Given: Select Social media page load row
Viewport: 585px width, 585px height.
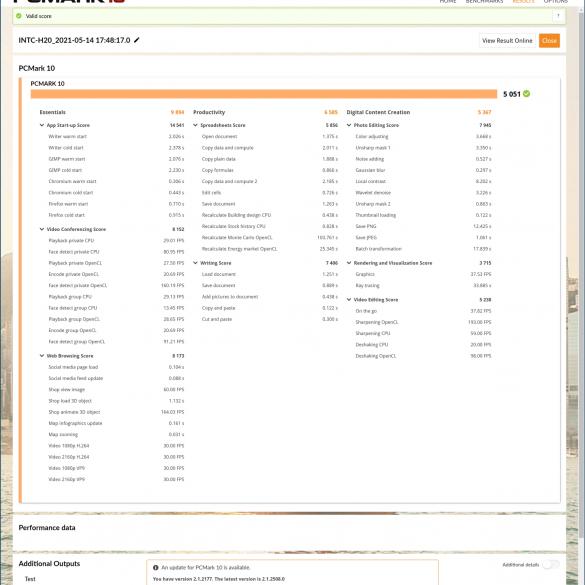Looking at the screenshot, I should coord(116,367).
